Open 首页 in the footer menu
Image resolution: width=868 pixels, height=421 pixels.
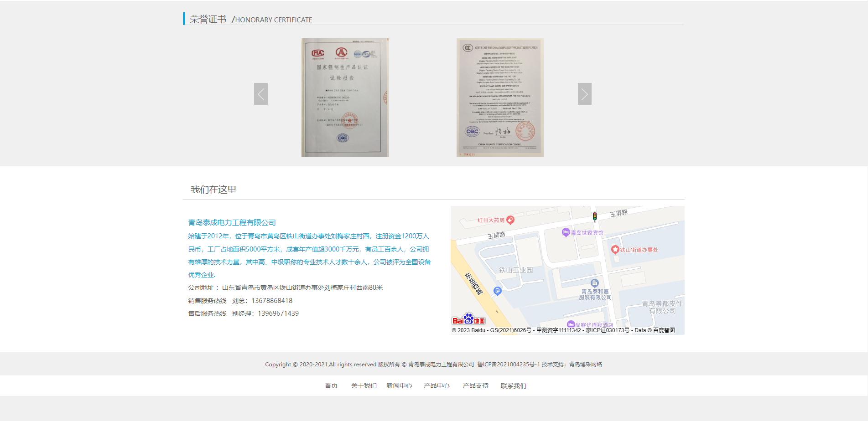pos(331,385)
